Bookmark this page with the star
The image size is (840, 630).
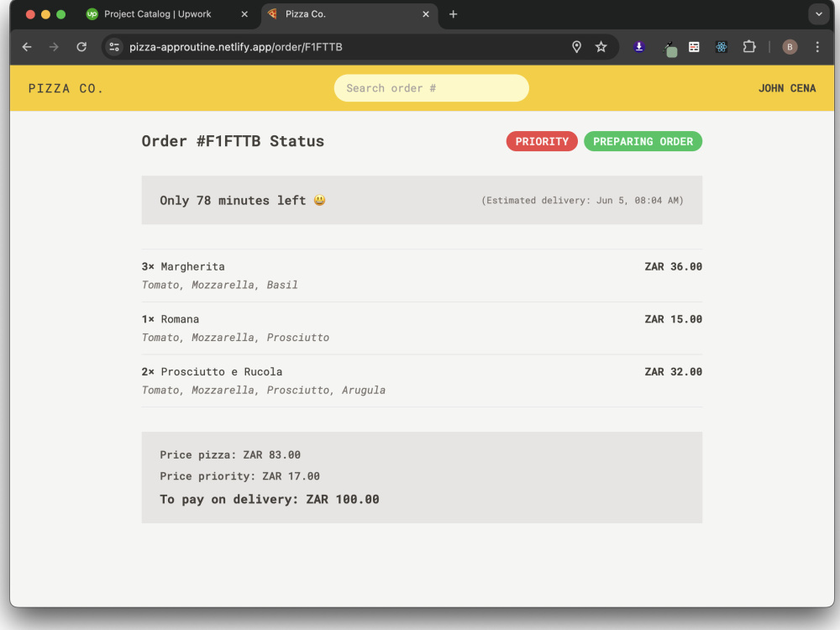click(601, 47)
